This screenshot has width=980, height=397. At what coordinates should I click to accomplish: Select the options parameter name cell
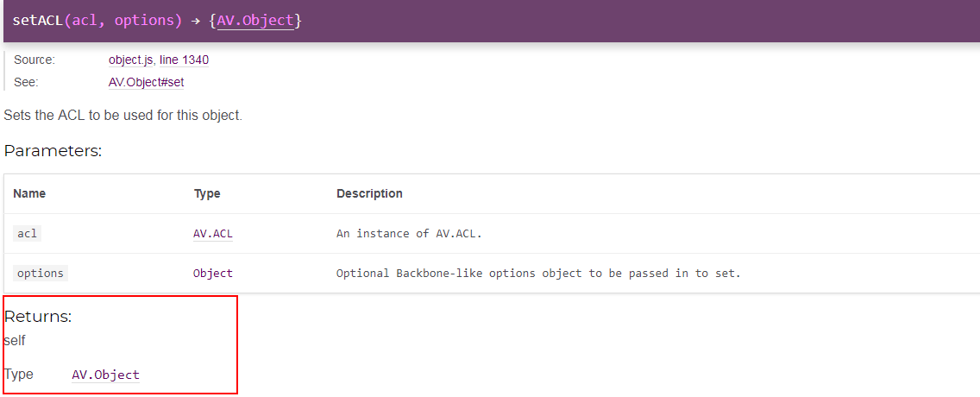[41, 274]
